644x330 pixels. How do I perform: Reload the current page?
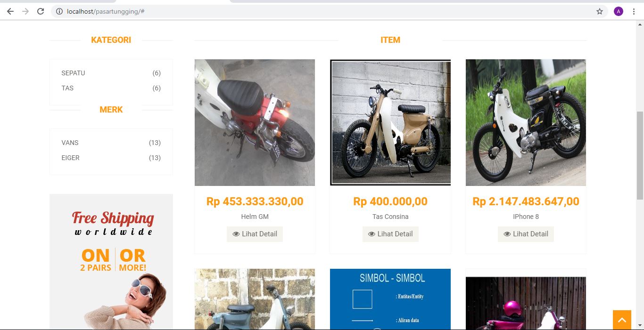pyautogui.click(x=41, y=11)
